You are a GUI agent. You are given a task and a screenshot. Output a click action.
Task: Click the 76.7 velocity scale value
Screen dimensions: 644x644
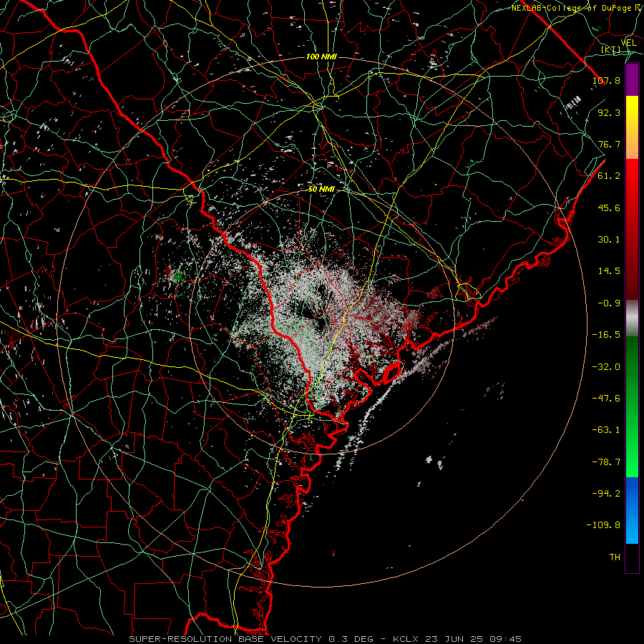pyautogui.click(x=609, y=144)
